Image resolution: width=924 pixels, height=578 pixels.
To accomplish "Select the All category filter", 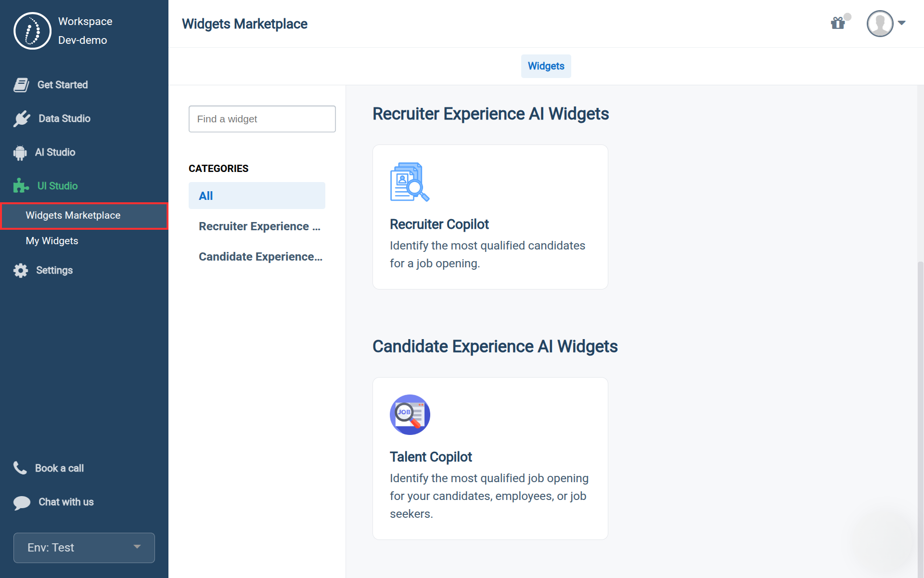I will (257, 196).
